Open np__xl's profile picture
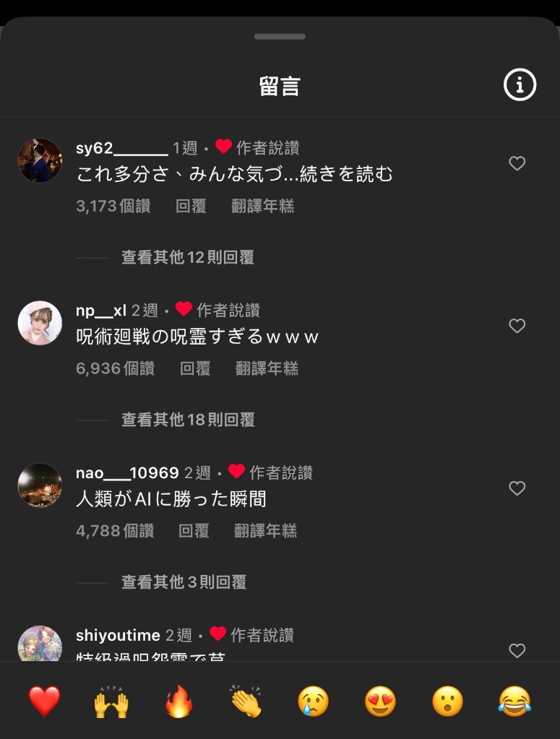560x739 pixels. [40, 323]
